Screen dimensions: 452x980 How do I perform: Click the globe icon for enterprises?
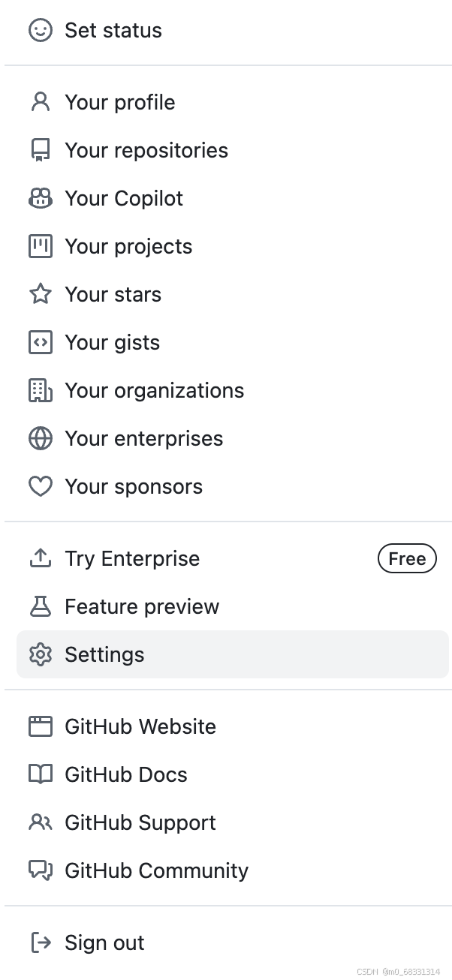[41, 438]
